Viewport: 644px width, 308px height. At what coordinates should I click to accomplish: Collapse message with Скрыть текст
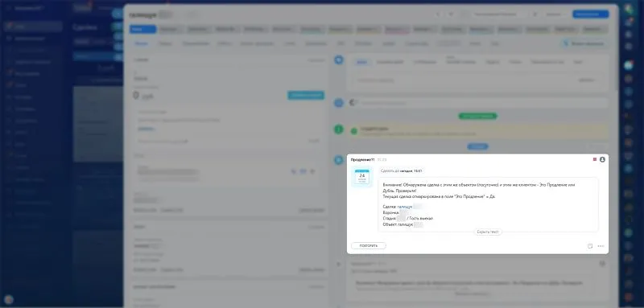[x=488, y=232]
